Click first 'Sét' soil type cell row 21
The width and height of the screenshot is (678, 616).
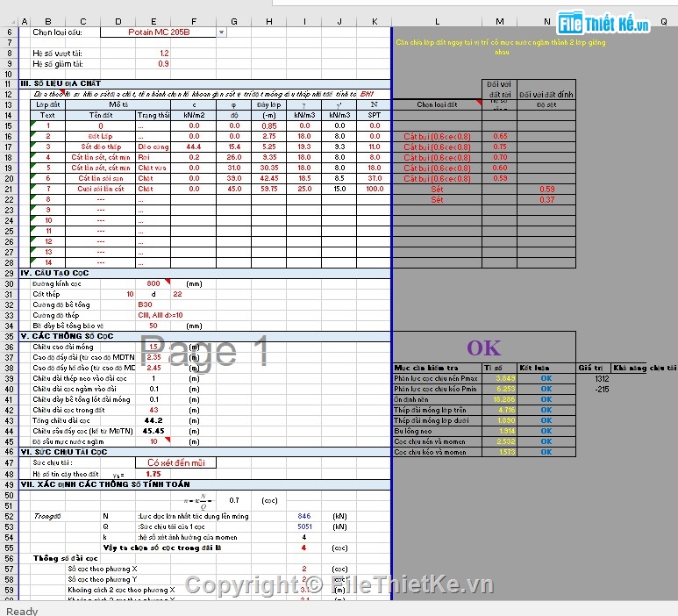coord(437,189)
